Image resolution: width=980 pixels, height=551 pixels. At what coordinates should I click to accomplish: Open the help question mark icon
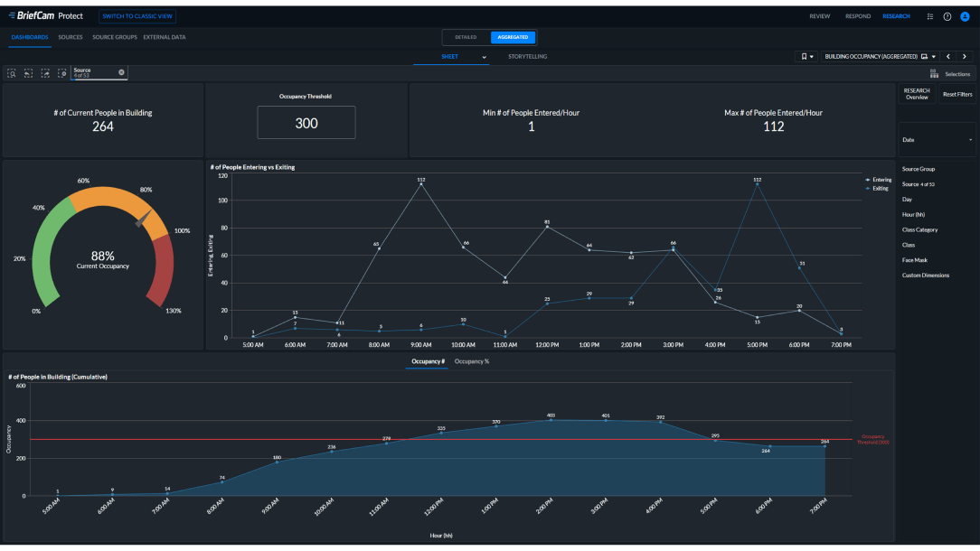pos(947,16)
